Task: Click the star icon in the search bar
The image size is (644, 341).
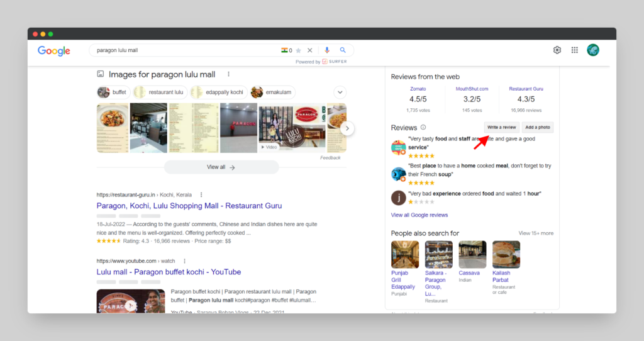Action: click(299, 50)
